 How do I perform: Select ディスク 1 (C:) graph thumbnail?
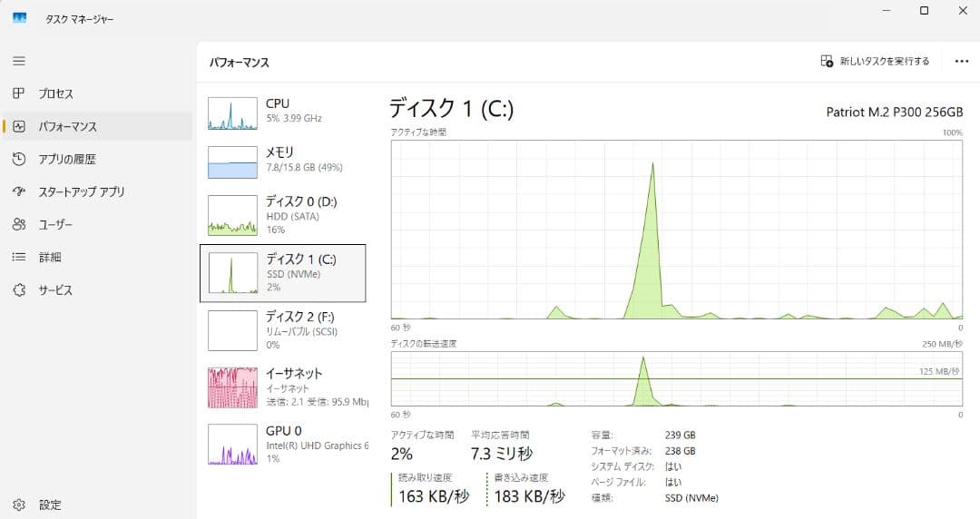(x=232, y=272)
